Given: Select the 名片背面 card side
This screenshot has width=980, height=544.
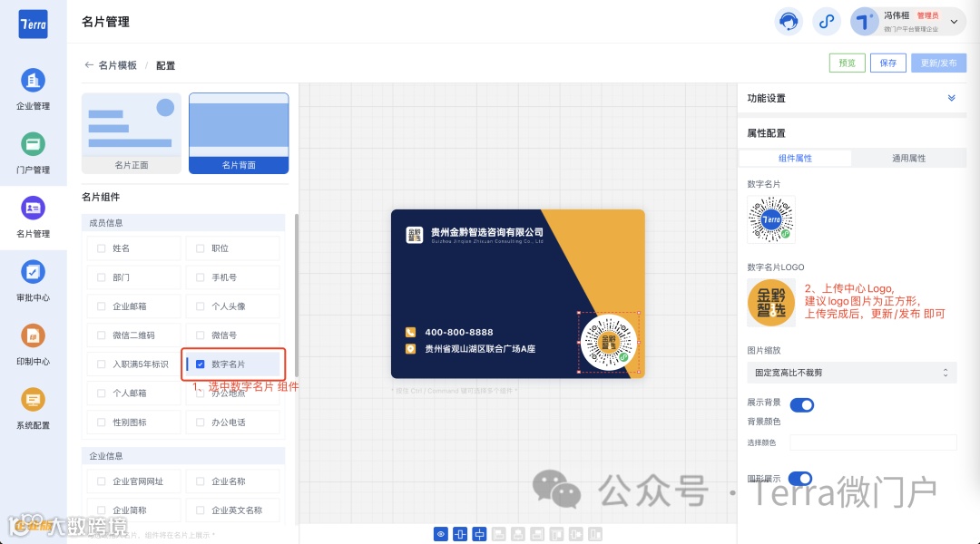Looking at the screenshot, I should pyautogui.click(x=239, y=133).
